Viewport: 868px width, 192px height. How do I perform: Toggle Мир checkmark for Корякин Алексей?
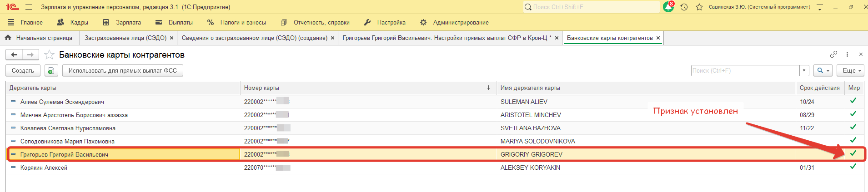click(853, 167)
